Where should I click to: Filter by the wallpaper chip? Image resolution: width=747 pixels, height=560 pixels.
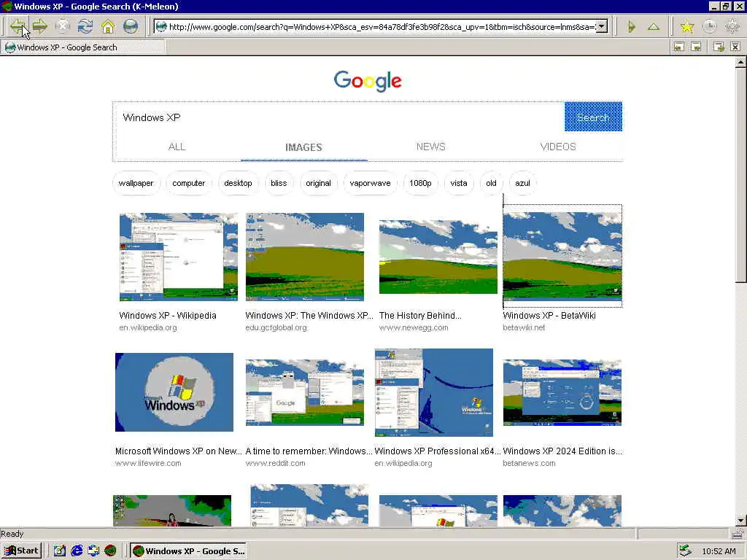(x=136, y=183)
